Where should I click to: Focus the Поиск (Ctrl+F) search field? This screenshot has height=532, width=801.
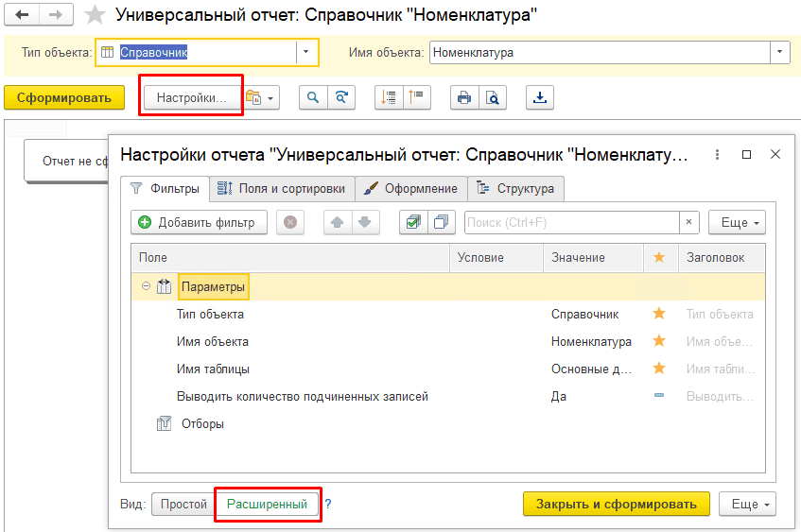click(x=571, y=222)
